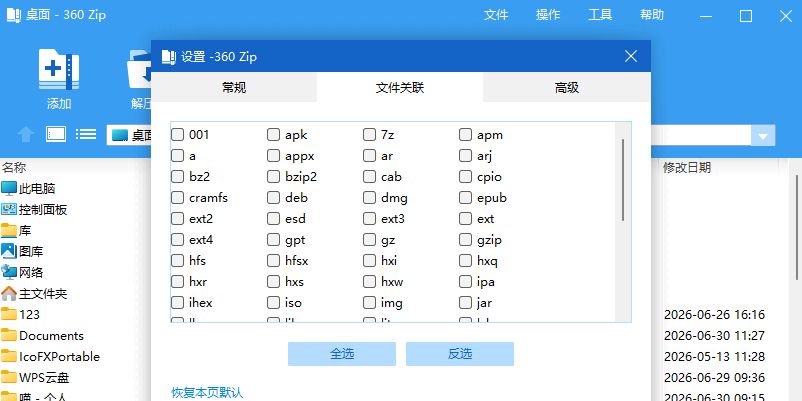Open the Libraries (库) folder

16,231
